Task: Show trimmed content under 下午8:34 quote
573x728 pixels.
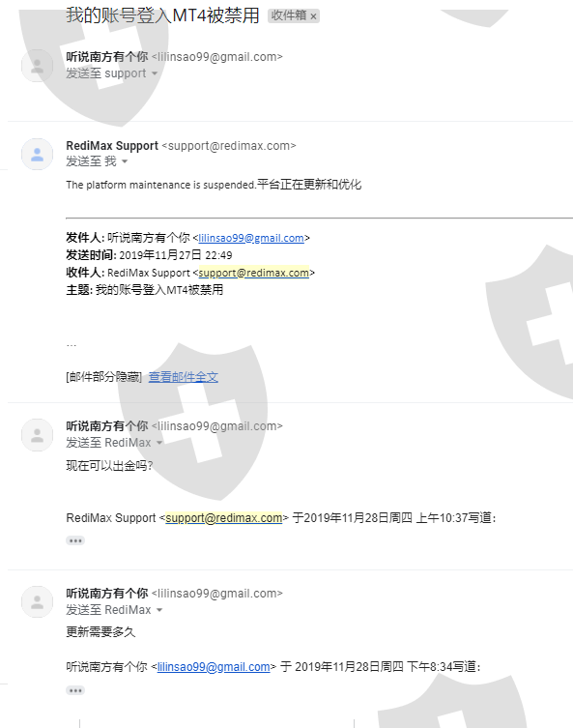Action: tap(75, 690)
